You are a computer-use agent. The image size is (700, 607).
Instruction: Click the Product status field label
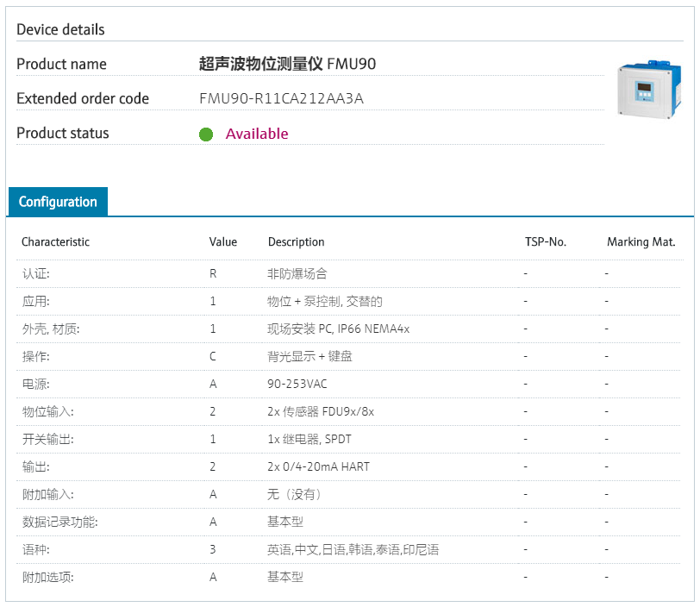point(62,133)
